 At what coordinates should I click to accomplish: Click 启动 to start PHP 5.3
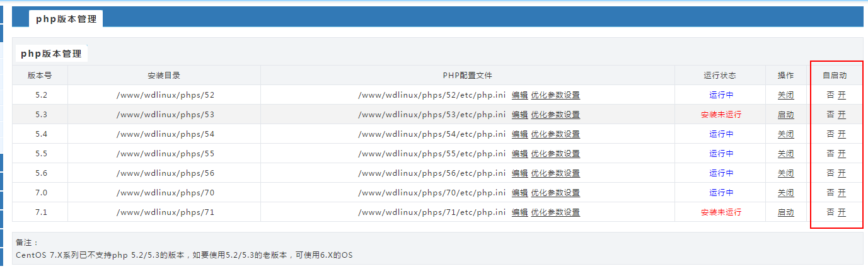pos(785,115)
